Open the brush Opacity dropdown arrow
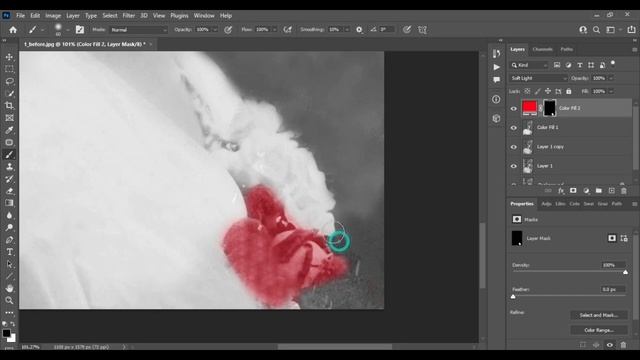The image size is (640, 360). 215,30
